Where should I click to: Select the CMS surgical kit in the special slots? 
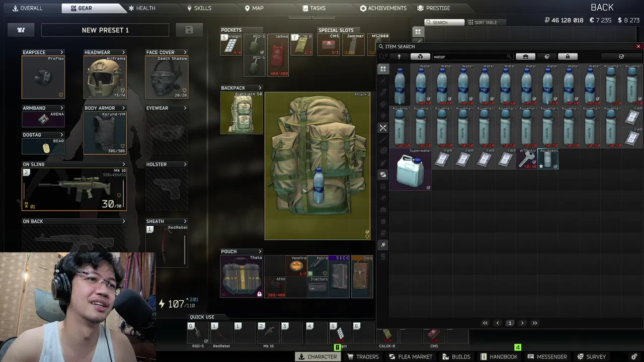(x=329, y=44)
